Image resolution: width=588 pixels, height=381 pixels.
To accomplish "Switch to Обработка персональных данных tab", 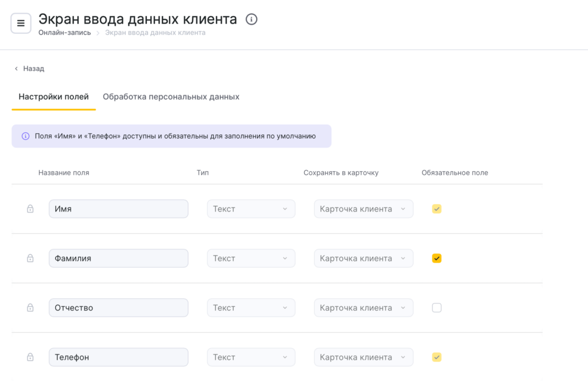I will 171,97.
